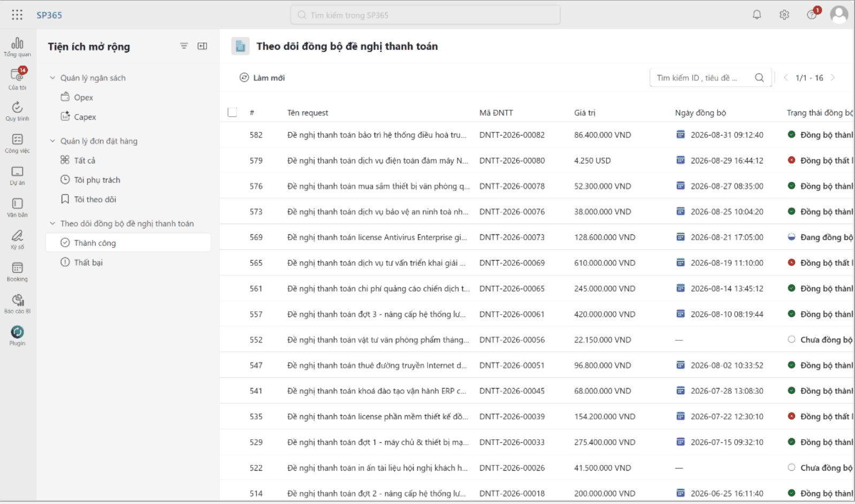
Task: Open Booking calendar icon
Action: pyautogui.click(x=17, y=271)
